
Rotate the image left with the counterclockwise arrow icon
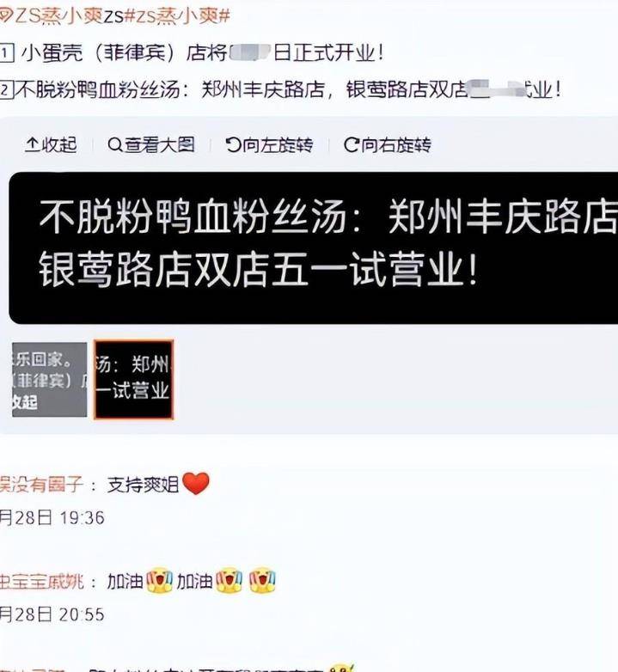pos(234,145)
